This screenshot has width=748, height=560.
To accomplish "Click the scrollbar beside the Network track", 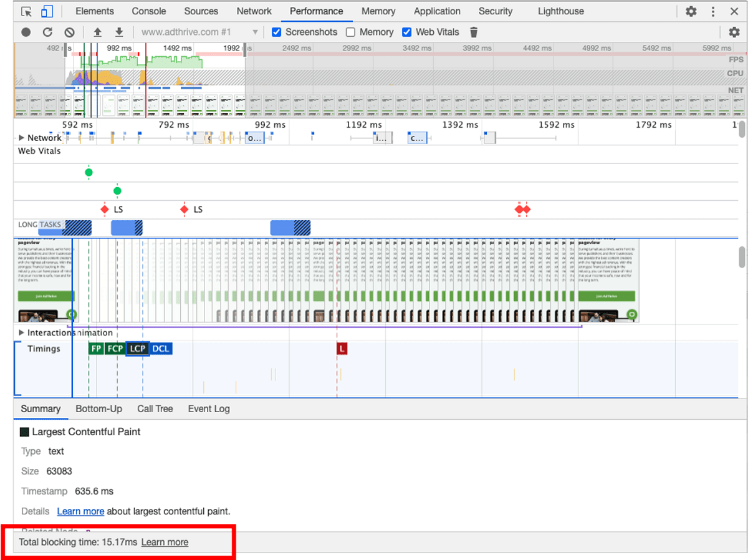I will [742, 130].
